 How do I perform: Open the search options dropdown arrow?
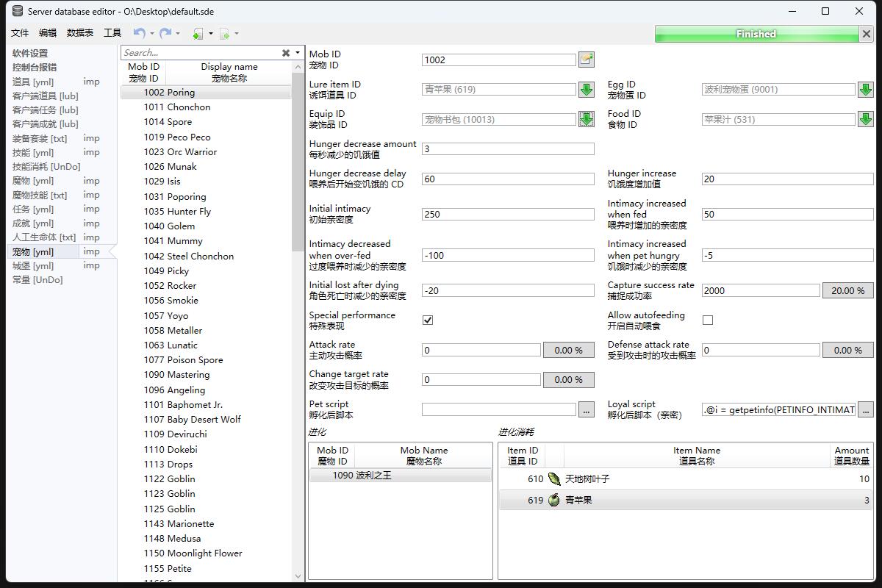click(x=298, y=53)
